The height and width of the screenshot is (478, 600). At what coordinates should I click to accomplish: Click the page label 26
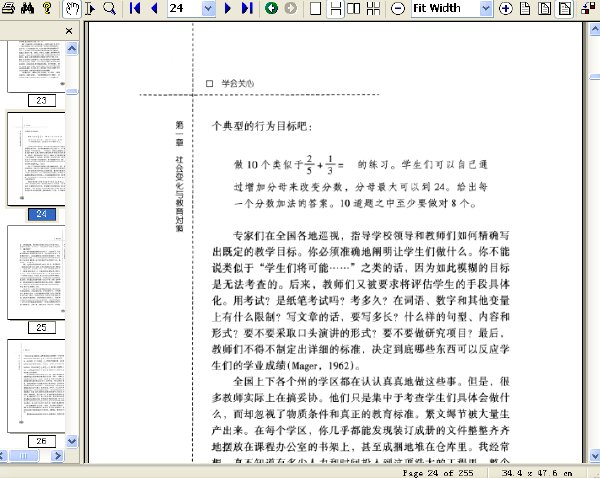42,441
